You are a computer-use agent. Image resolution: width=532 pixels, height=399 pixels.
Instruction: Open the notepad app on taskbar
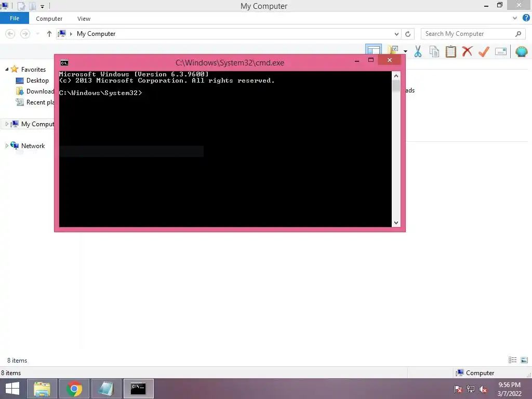(106, 389)
